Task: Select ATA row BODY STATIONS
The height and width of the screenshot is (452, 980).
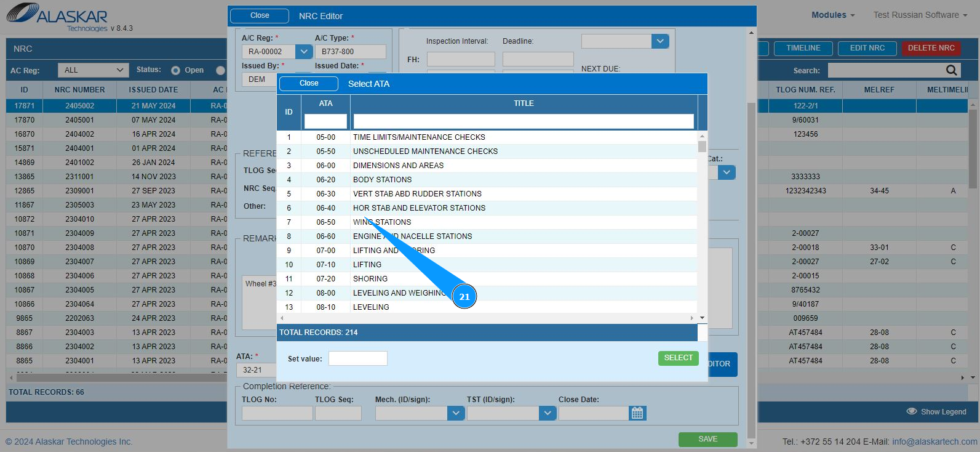Action: pos(487,180)
